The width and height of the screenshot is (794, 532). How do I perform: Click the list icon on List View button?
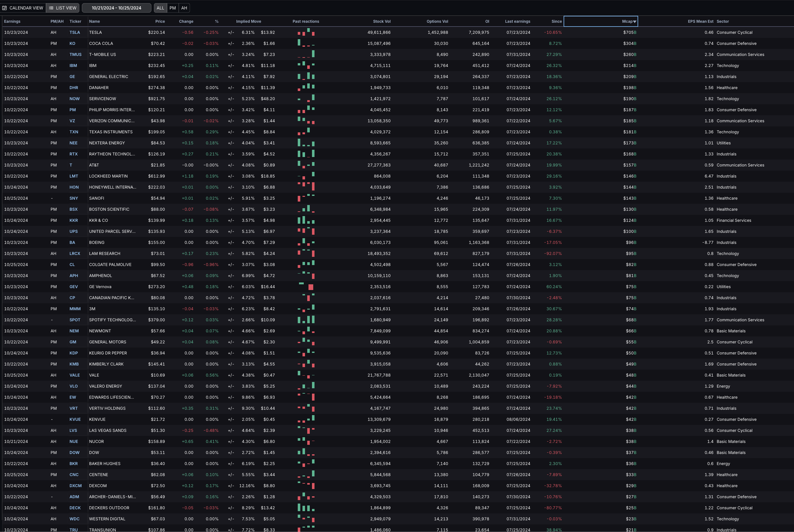tap(51, 8)
